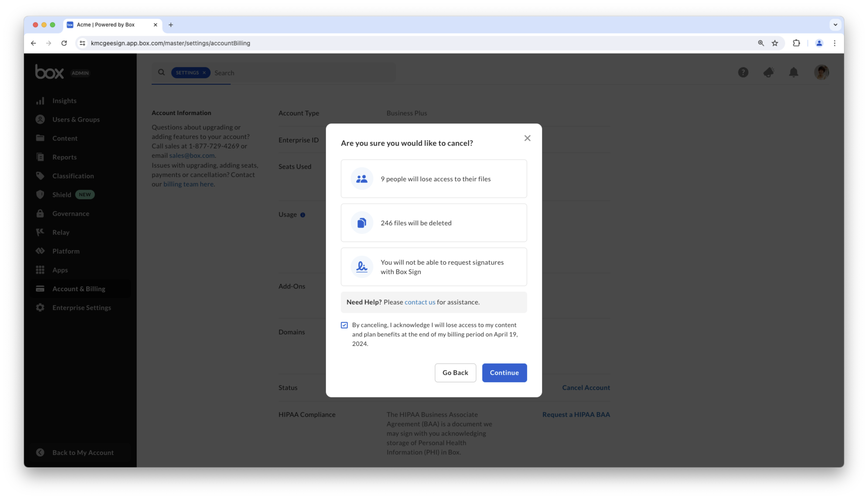This screenshot has height=499, width=868.
Task: Click the address bar URL
Action: (x=170, y=43)
